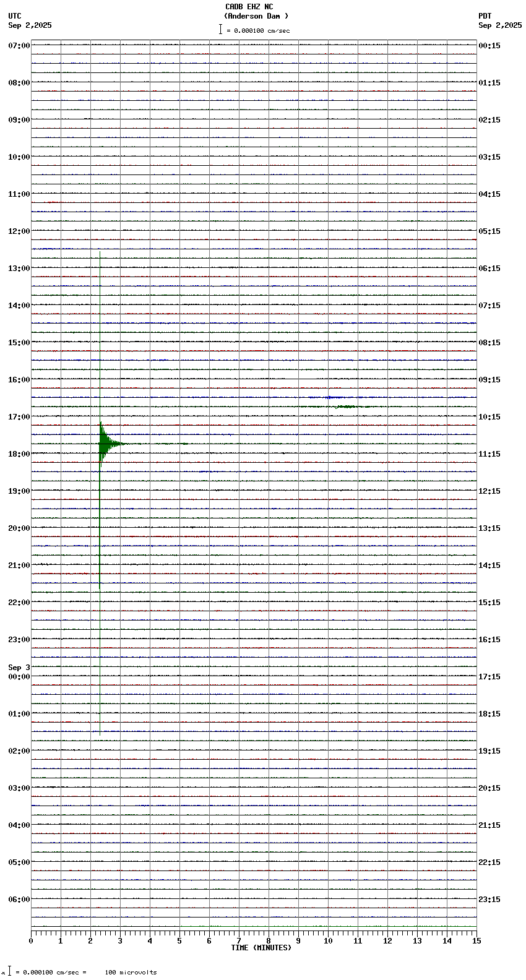This screenshot has width=526, height=980.
Task: Click the 07:00 UTC time label
Action: click(19, 46)
